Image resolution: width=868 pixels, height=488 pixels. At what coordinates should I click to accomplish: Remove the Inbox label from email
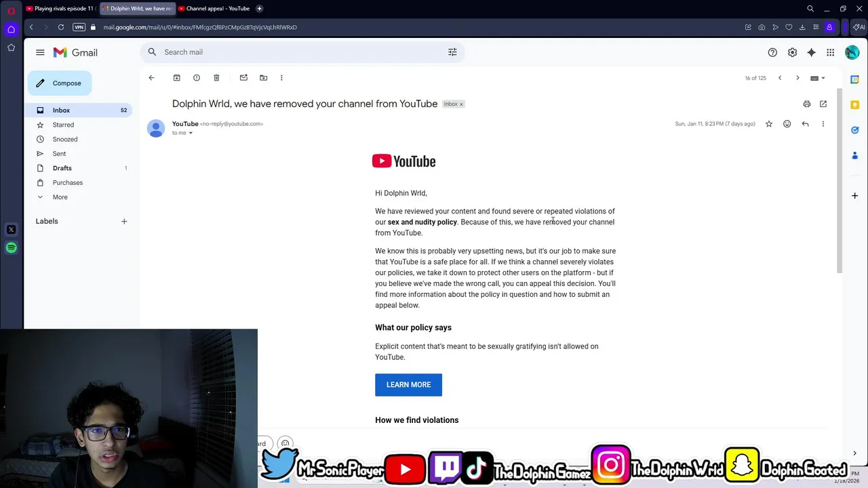click(461, 104)
